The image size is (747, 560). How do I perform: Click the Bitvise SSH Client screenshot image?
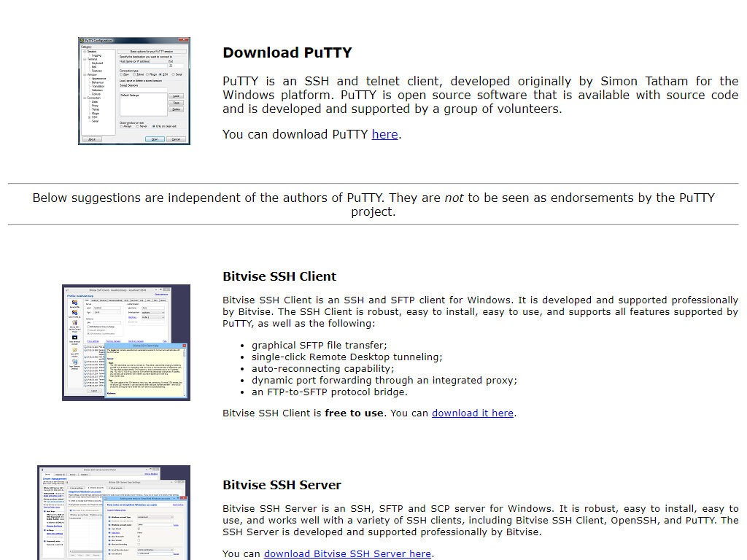pos(126,343)
